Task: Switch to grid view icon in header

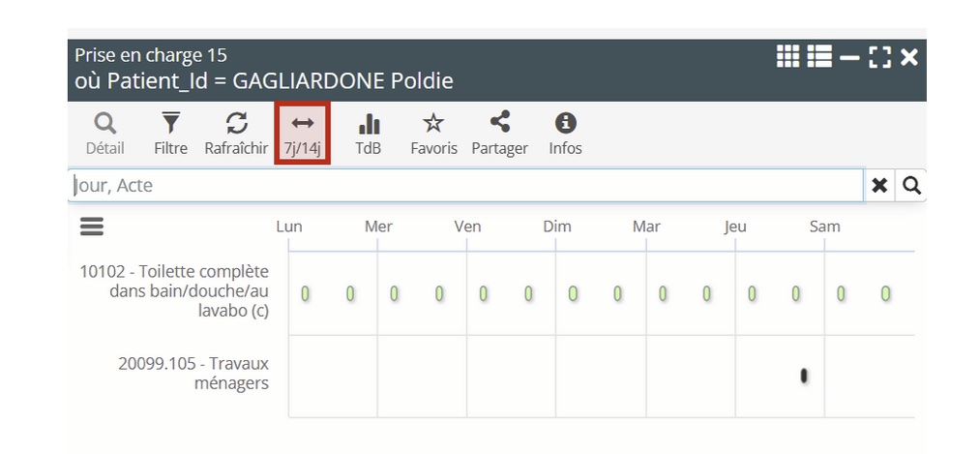Action: 788,57
